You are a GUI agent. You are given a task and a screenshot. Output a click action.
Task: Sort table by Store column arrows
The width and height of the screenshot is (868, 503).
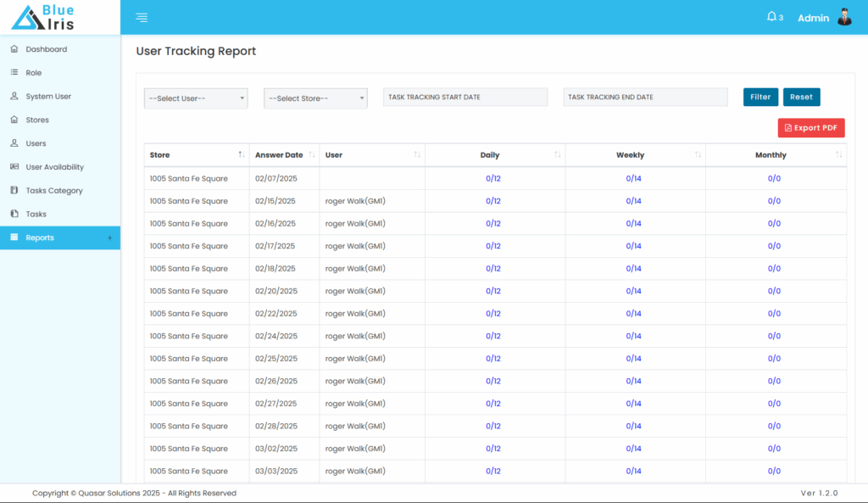242,154
